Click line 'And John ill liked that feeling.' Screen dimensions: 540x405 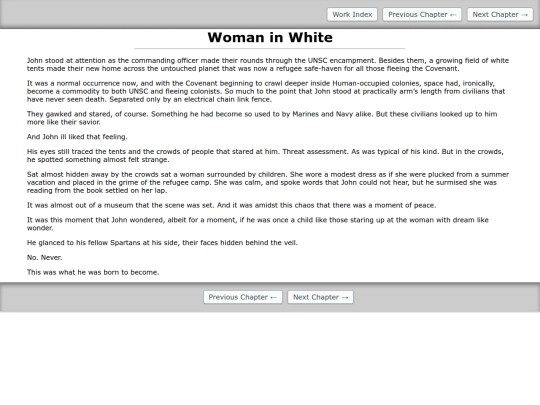tap(77, 137)
